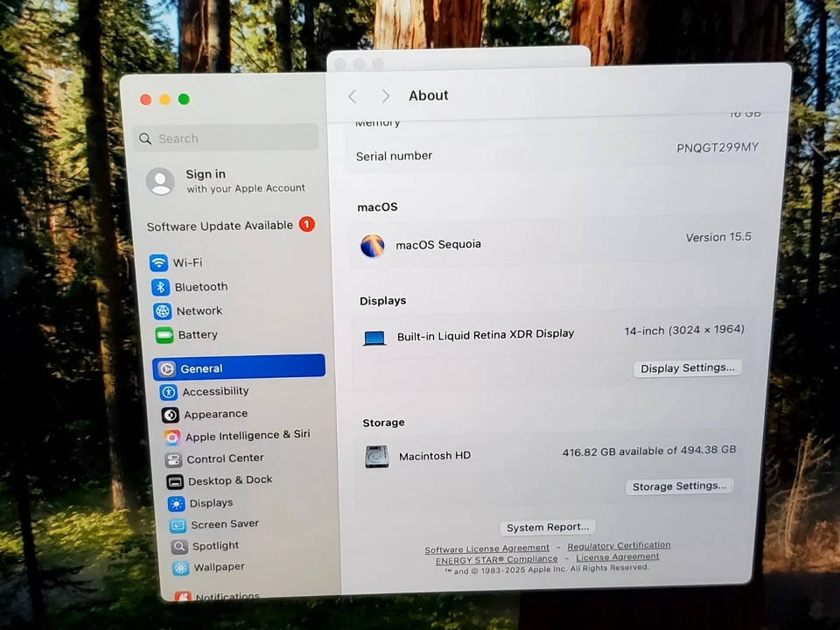840x630 pixels.
Task: Click the Apple Account avatar icon
Action: [x=160, y=182]
